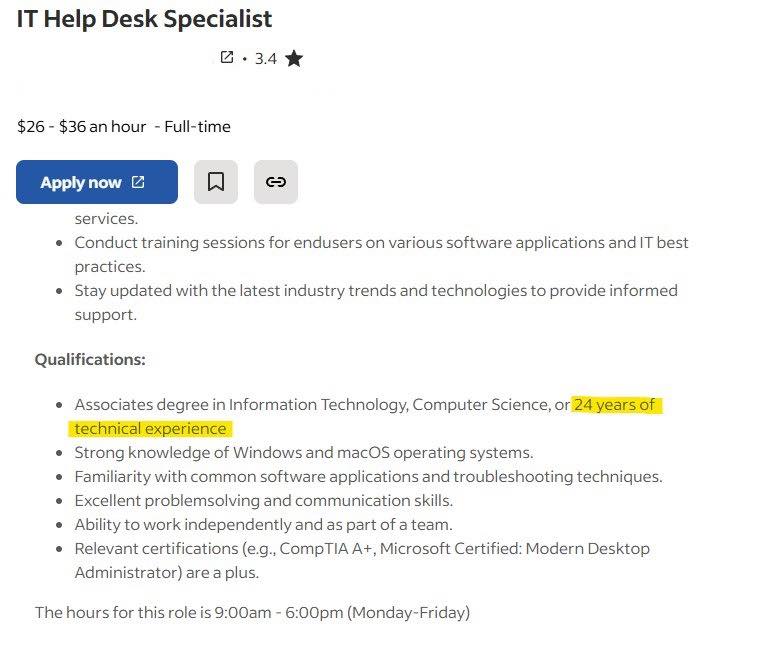765x648 pixels.
Task: Save job with the bookmark icon
Action: click(216, 182)
